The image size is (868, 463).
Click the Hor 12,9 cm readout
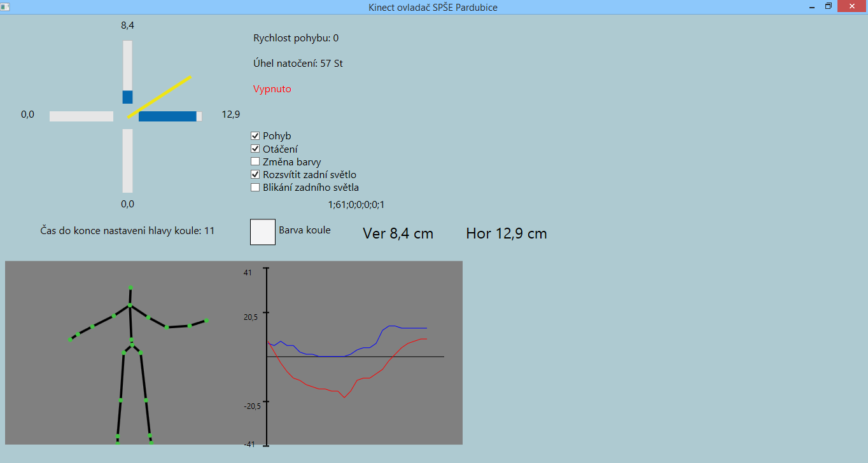click(507, 233)
